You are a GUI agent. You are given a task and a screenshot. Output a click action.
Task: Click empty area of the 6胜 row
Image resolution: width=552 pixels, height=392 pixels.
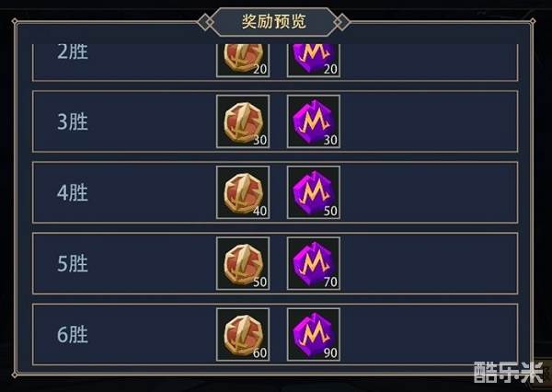click(429, 334)
